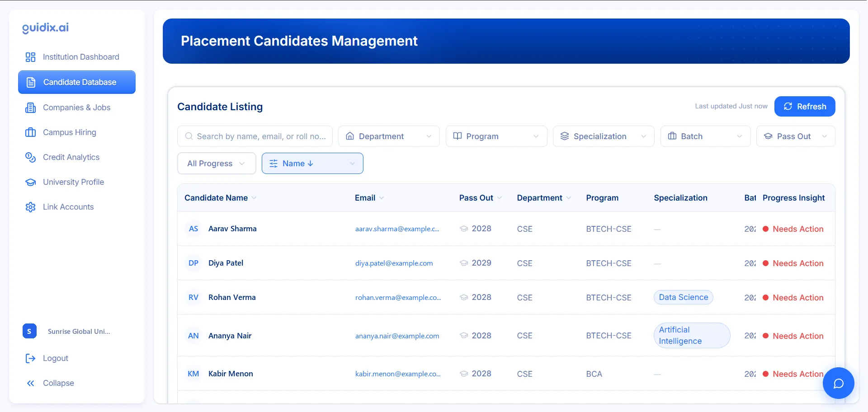Click the Data Science specialization tag
The height and width of the screenshot is (412, 868).
pyautogui.click(x=683, y=297)
